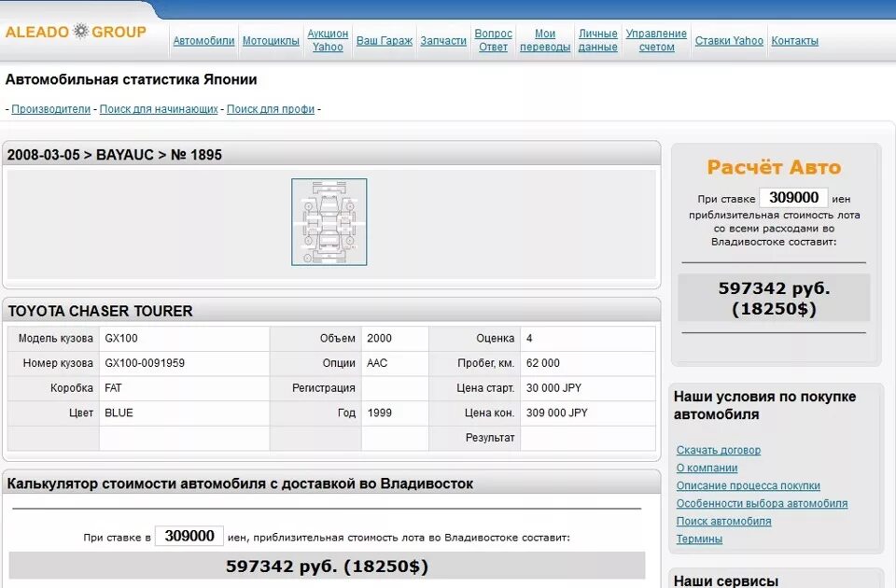This screenshot has width=896, height=588.
Task: Select the start price 30 000 JPY
Action: click(x=553, y=387)
